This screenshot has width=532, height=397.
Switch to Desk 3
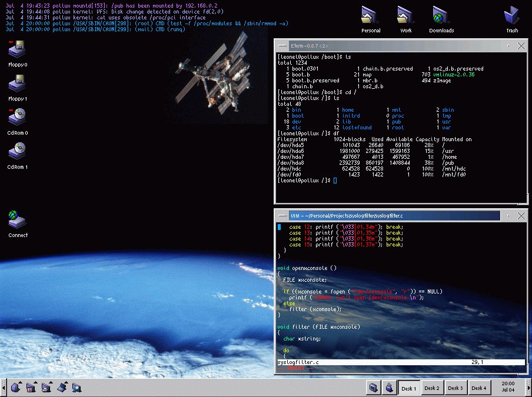tap(455, 388)
